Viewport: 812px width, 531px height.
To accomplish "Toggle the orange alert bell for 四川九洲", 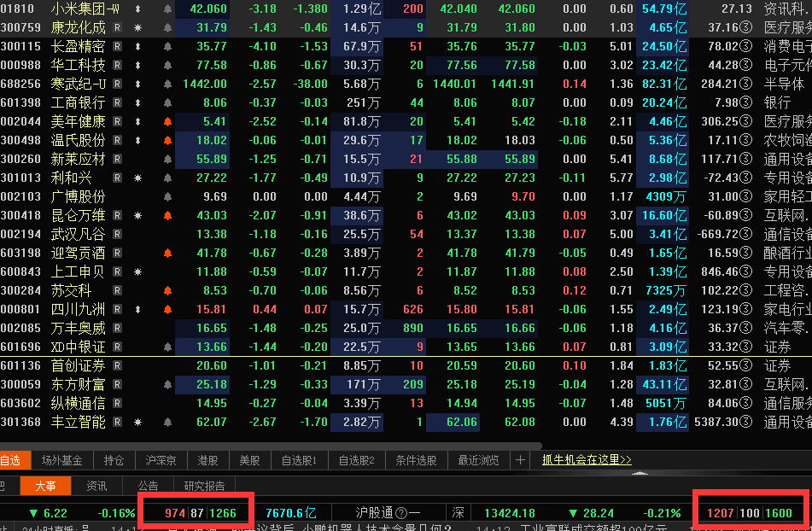I will click(x=168, y=310).
